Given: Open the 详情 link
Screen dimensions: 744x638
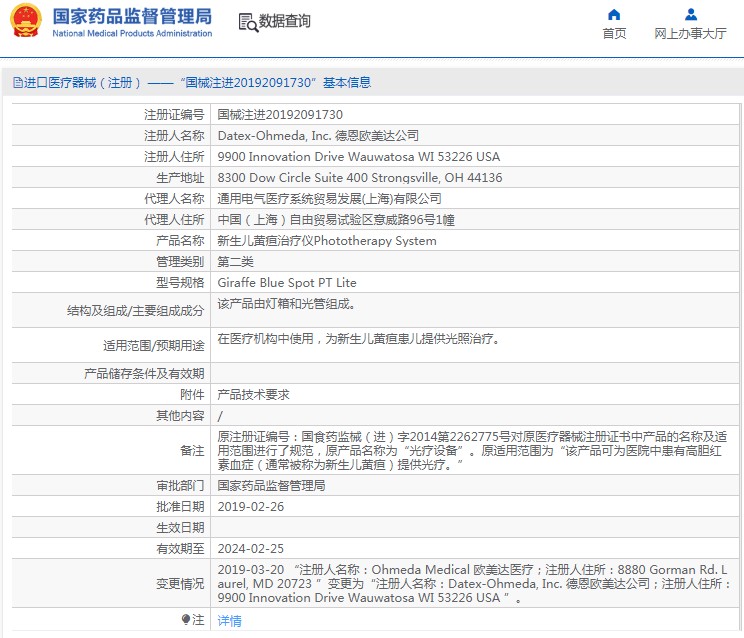Looking at the screenshot, I should [x=229, y=620].
